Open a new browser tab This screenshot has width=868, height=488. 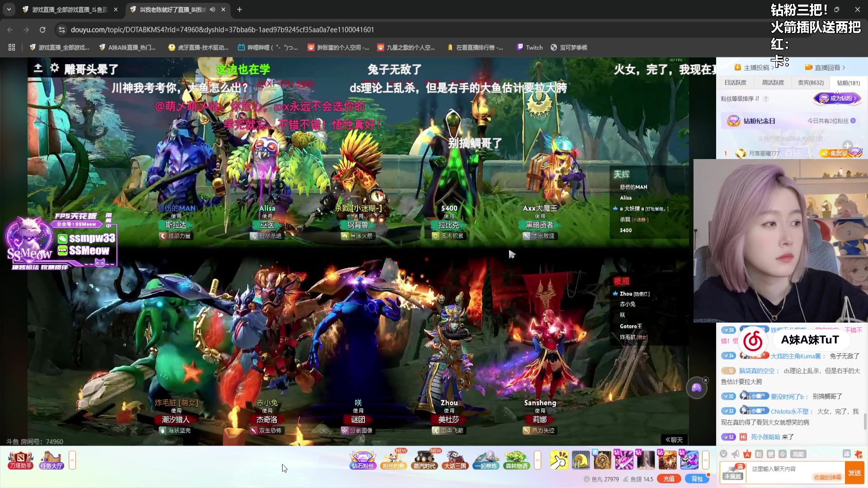click(240, 9)
